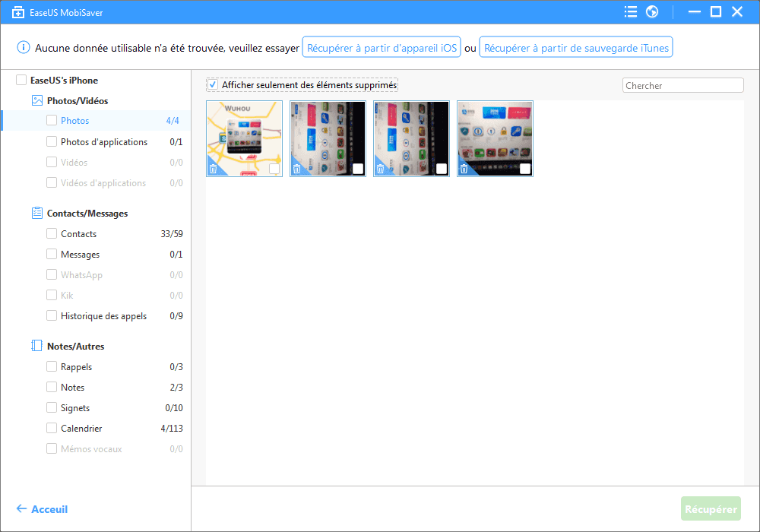Click the globe language icon
The width and height of the screenshot is (760, 532).
(x=651, y=11)
